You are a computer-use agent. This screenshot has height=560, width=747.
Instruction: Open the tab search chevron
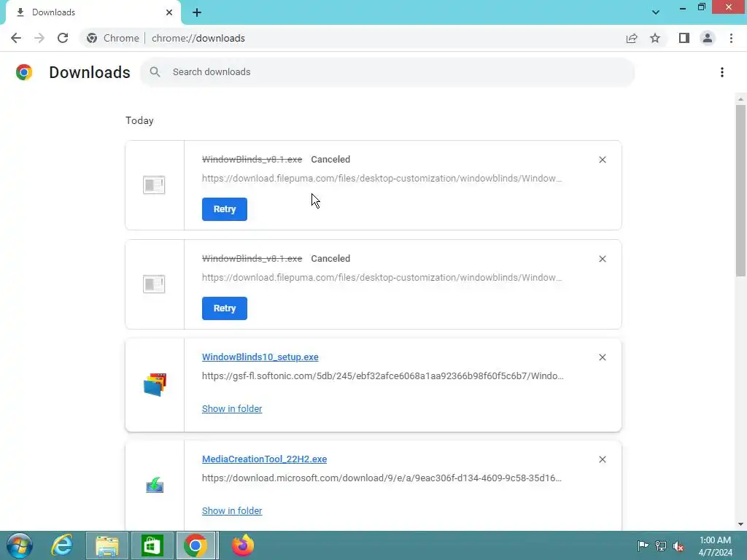[656, 12]
